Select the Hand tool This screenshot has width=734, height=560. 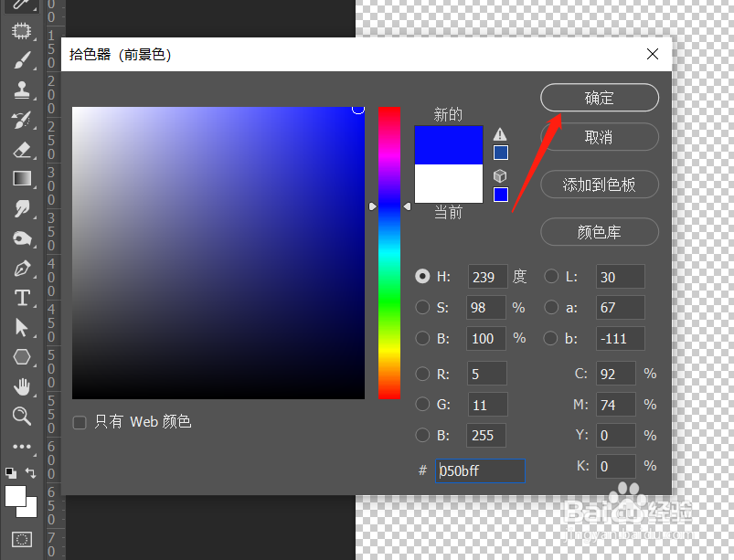pos(22,386)
